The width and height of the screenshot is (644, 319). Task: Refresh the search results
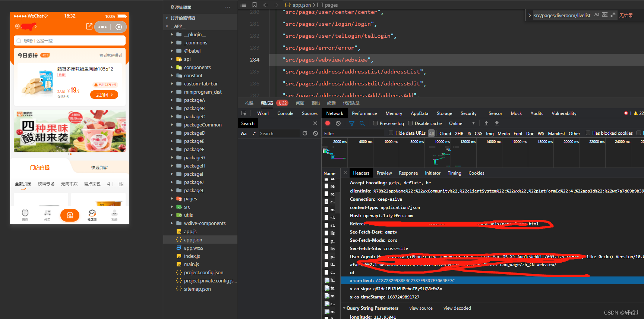(305, 133)
